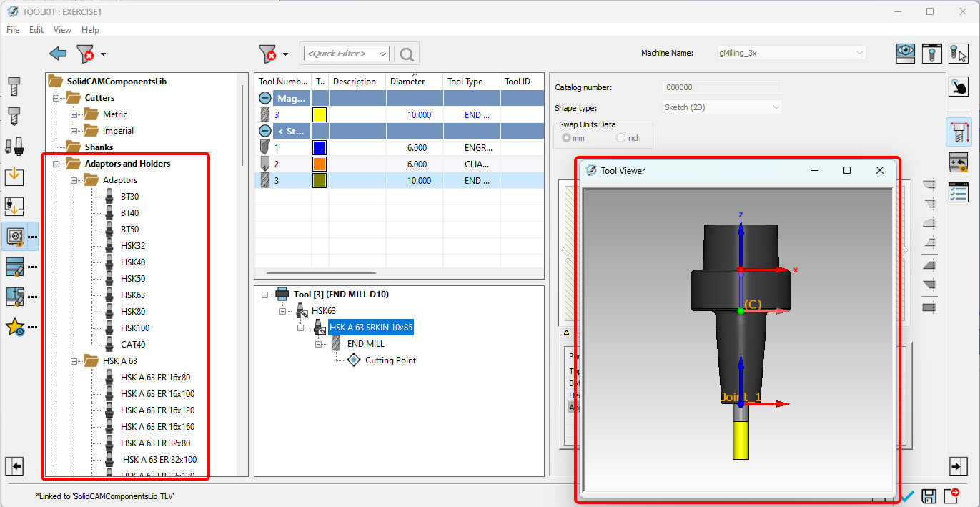
Task: Click the orange color swatch for tool 2
Action: coord(320,164)
